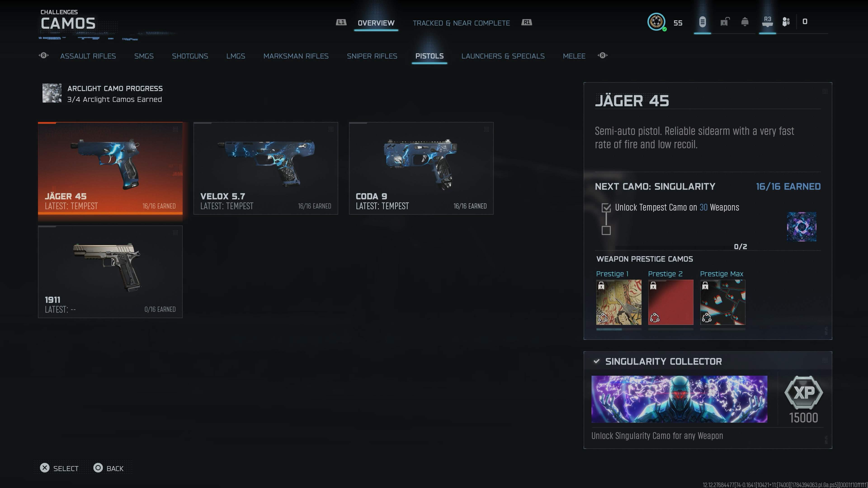Click the Arclight camo progress icon
This screenshot has width=868, height=488.
[52, 93]
